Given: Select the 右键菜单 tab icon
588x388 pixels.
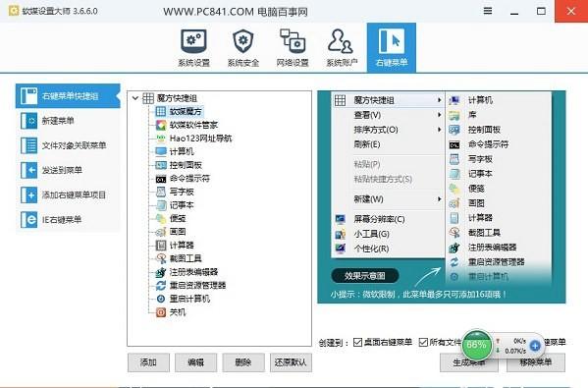Looking at the screenshot, I should click(x=392, y=47).
